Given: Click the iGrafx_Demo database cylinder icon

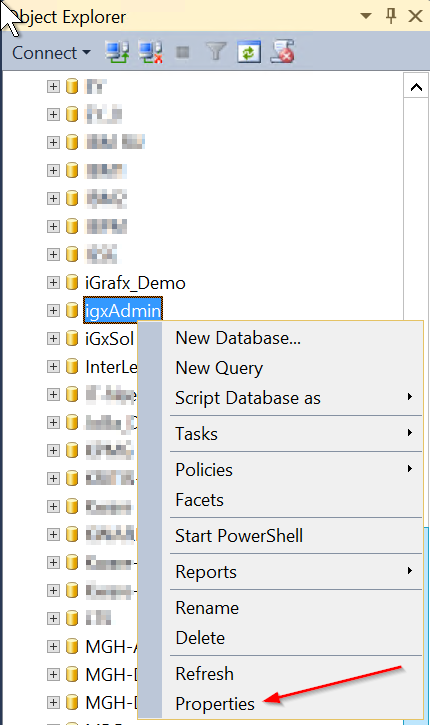Looking at the screenshot, I should (72, 282).
